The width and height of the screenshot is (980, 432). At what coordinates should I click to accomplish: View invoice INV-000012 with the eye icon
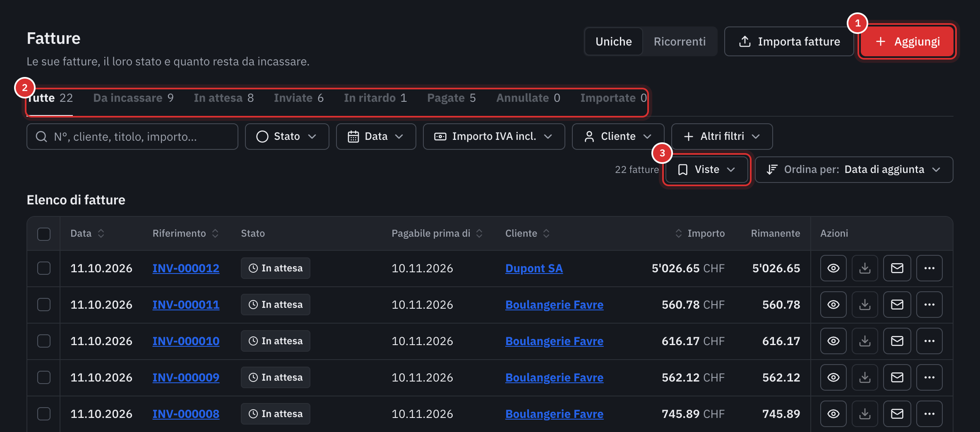click(833, 268)
